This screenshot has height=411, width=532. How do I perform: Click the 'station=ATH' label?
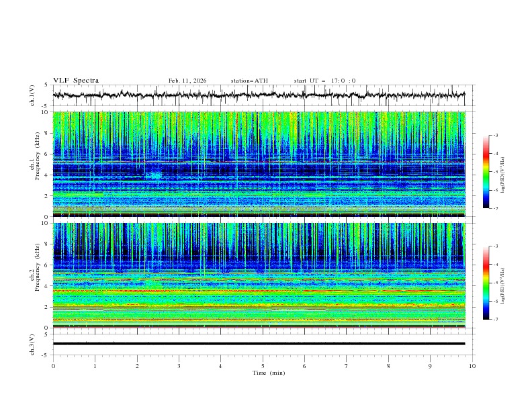[x=249, y=81]
